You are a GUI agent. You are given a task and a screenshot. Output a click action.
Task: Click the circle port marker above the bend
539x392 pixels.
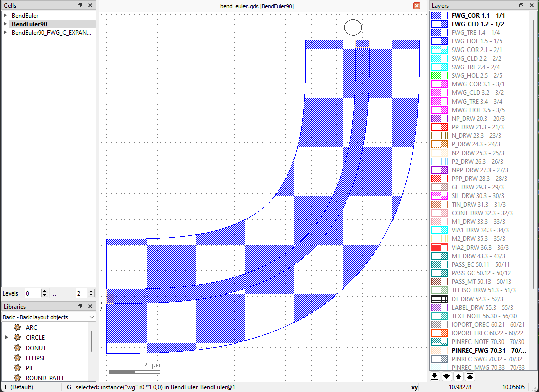[353, 27]
